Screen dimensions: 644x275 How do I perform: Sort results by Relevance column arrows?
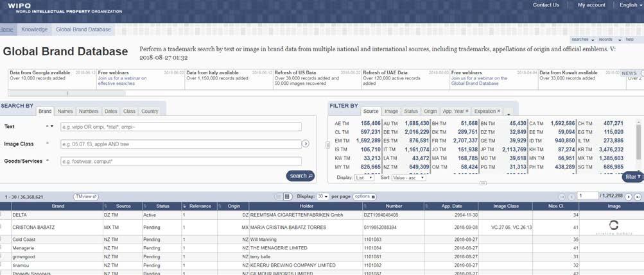[184, 206]
